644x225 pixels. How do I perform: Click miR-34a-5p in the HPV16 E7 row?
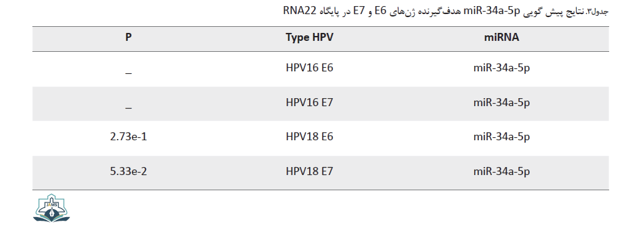[502, 102]
